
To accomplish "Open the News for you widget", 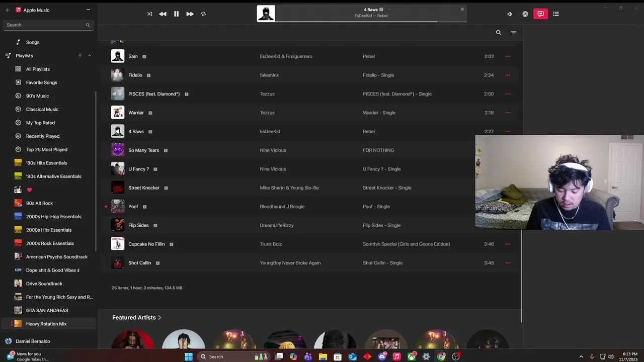I will click(x=29, y=356).
